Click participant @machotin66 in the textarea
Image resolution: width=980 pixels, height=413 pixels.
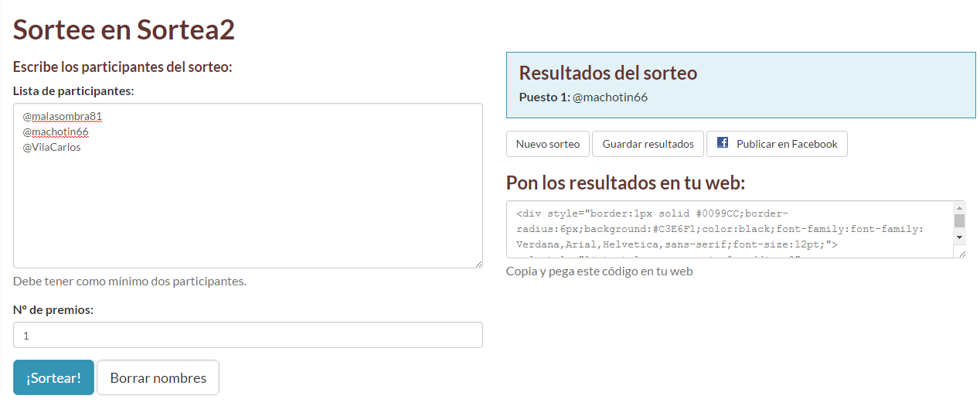pos(56,131)
